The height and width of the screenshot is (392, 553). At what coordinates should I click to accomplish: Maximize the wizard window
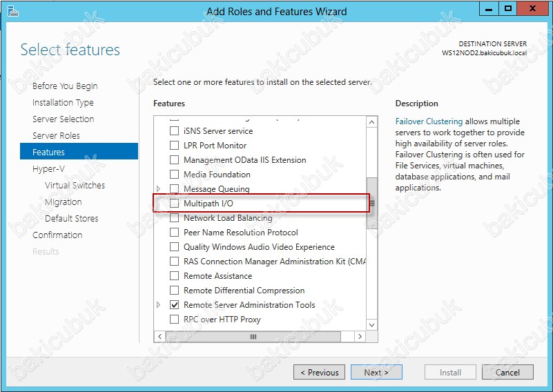pos(508,9)
